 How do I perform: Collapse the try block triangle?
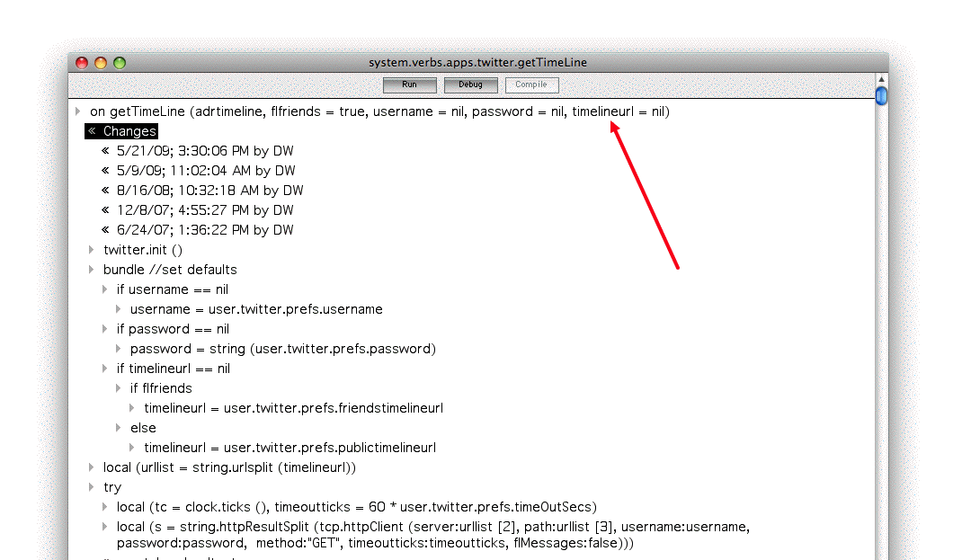(x=92, y=487)
